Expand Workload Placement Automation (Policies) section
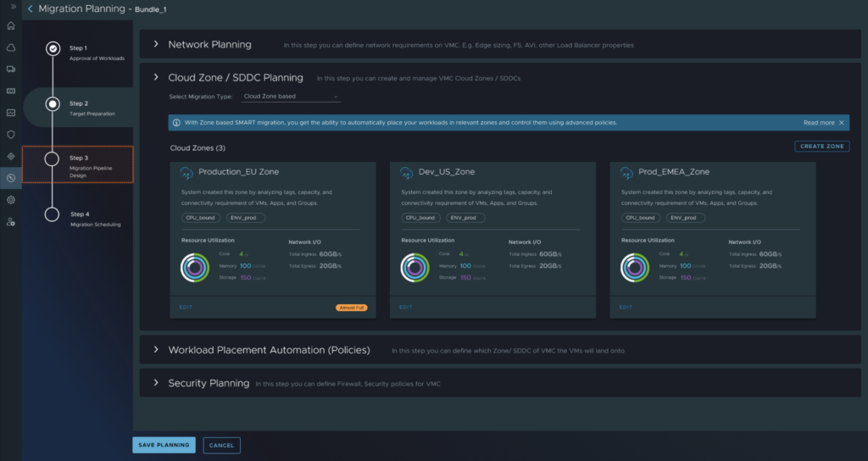 (156, 349)
